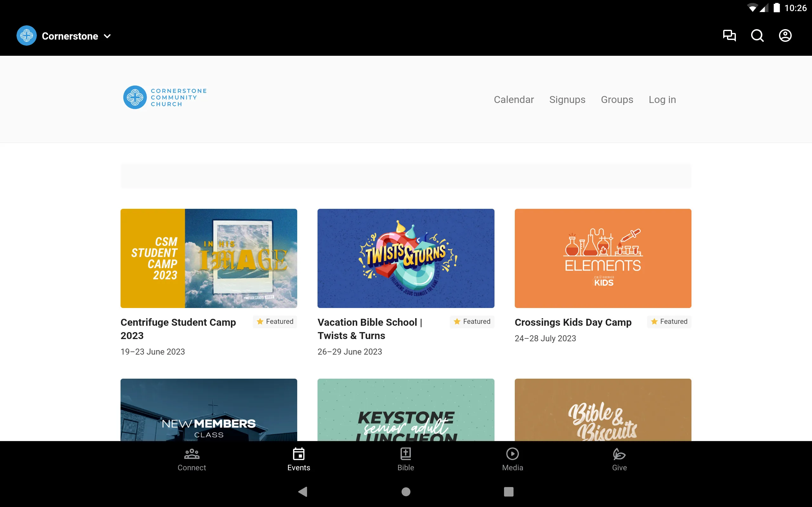Screen dimensions: 812x507
Task: Navigate to Media section
Action: [x=512, y=459]
